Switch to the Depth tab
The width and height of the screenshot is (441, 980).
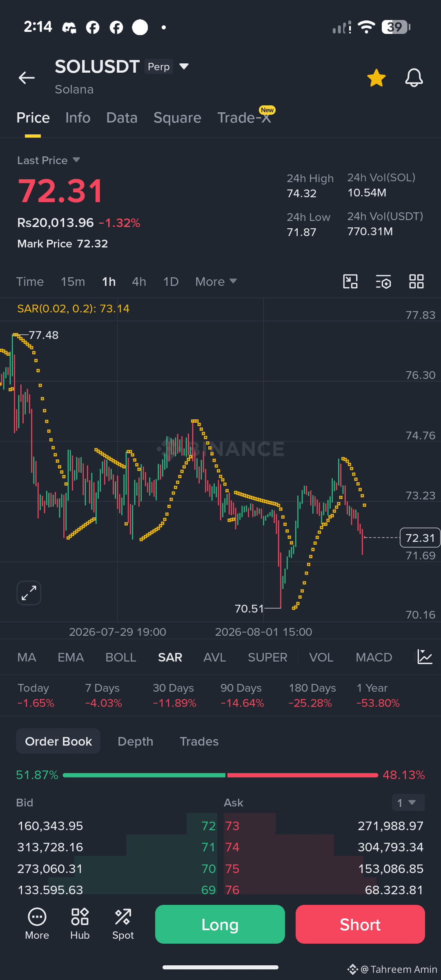click(x=135, y=741)
